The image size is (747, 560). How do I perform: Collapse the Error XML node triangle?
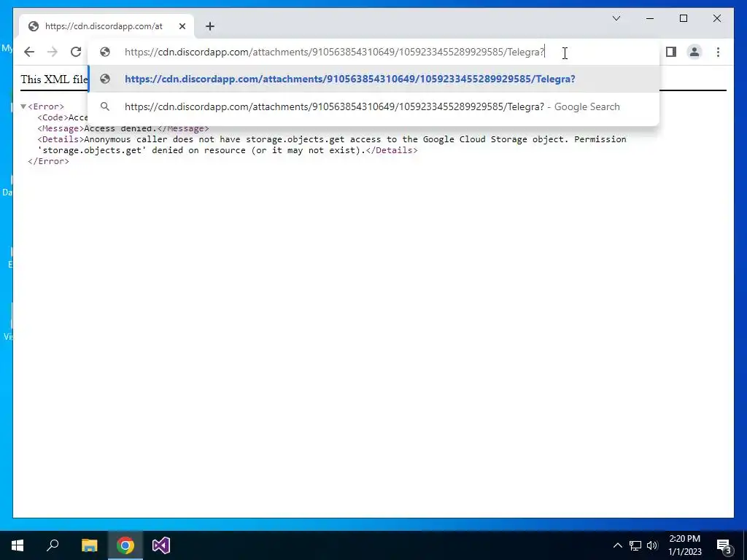point(23,106)
